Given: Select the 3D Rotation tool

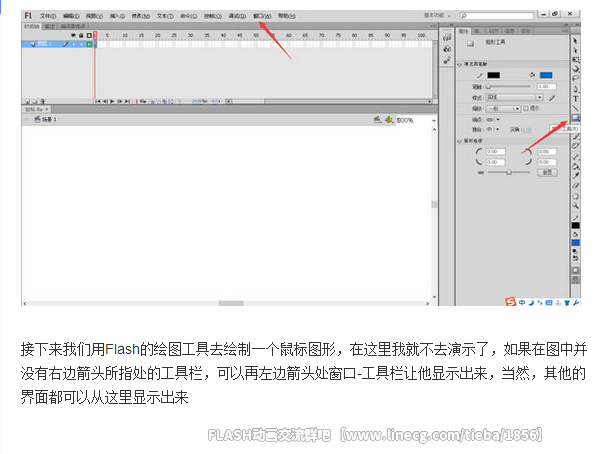Looking at the screenshot, I should (x=575, y=69).
